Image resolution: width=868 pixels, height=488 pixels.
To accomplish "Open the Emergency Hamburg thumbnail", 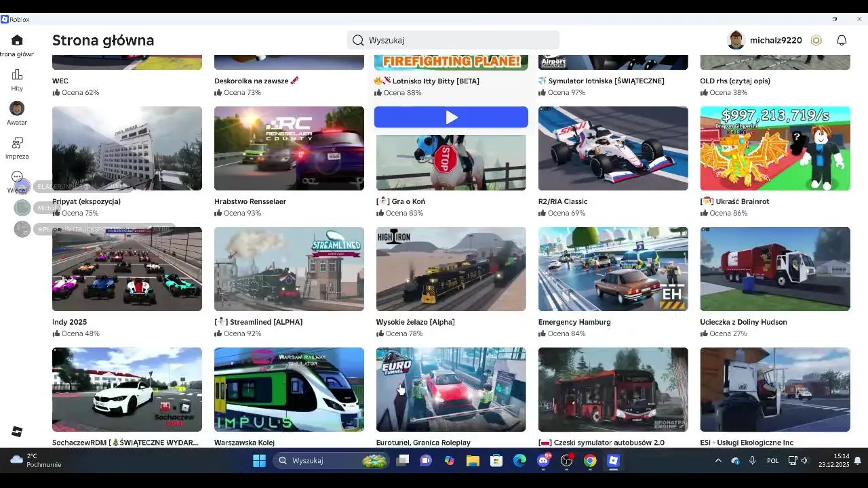I will tap(613, 269).
